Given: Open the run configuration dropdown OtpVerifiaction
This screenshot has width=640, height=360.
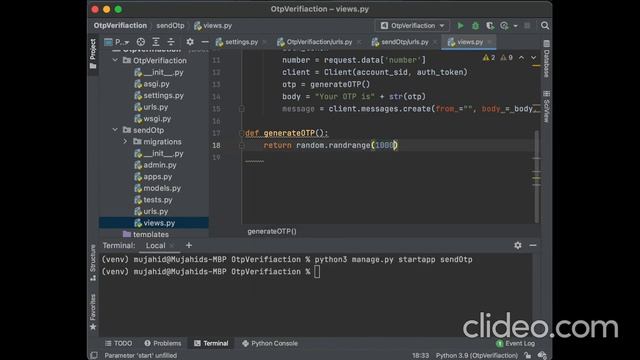Looking at the screenshot, I should [412, 26].
